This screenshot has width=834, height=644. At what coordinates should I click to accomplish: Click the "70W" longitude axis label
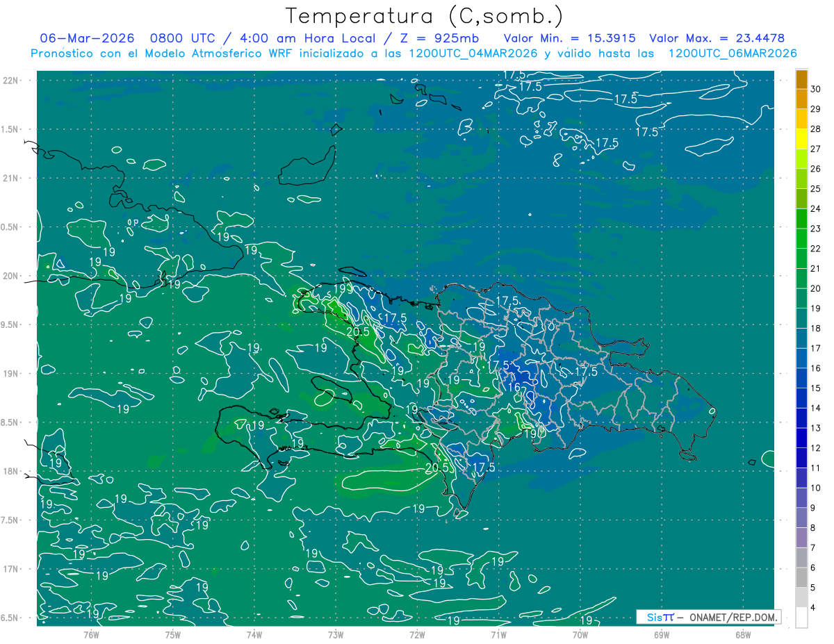(x=580, y=634)
